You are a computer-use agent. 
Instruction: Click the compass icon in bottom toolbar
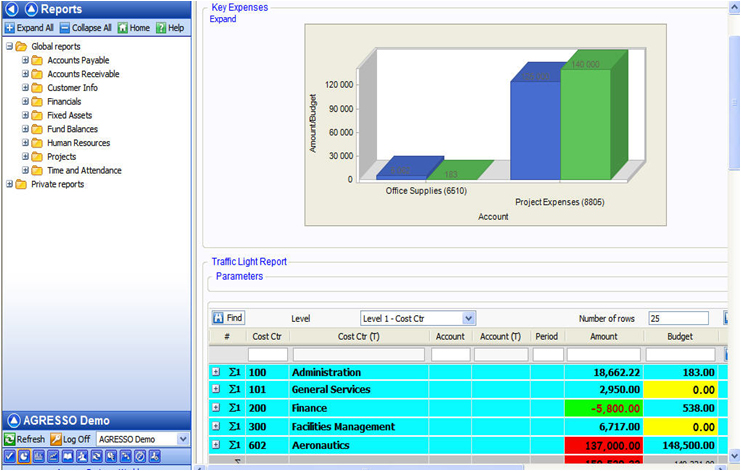click(140, 456)
